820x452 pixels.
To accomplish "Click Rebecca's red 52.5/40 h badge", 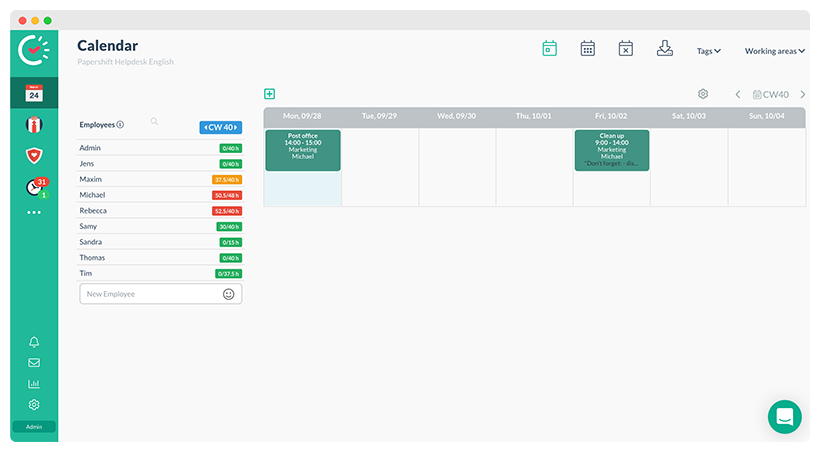I will 227,211.
